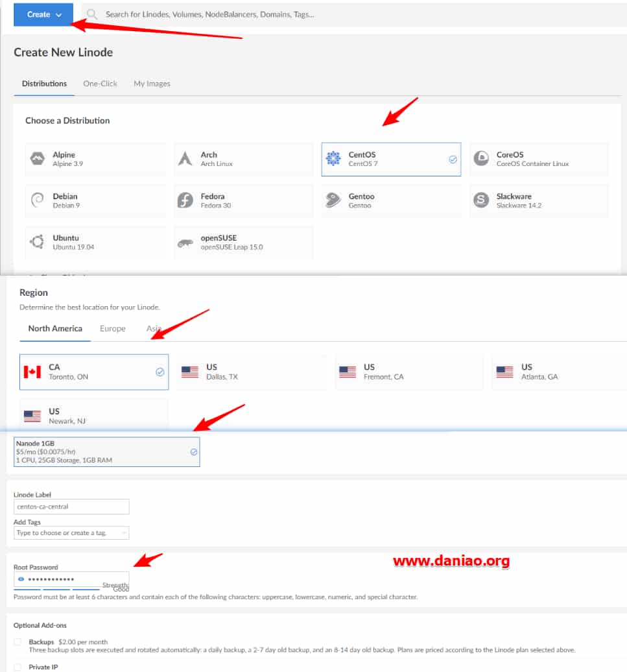Click the Choose a Distribution heading
This screenshot has width=627, height=672.
[x=67, y=121]
